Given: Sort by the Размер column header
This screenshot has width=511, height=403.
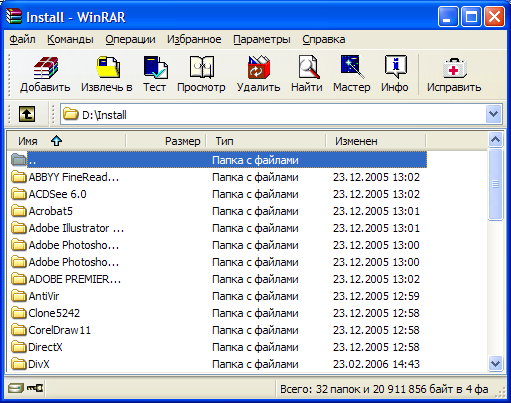Looking at the screenshot, I should 166,141.
